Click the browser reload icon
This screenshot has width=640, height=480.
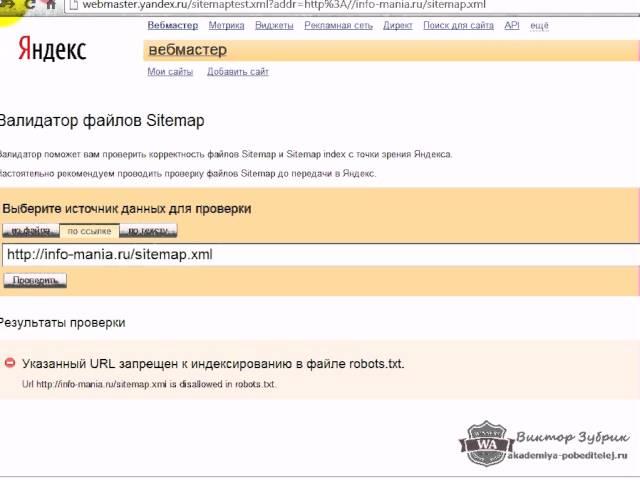[x=30, y=4]
